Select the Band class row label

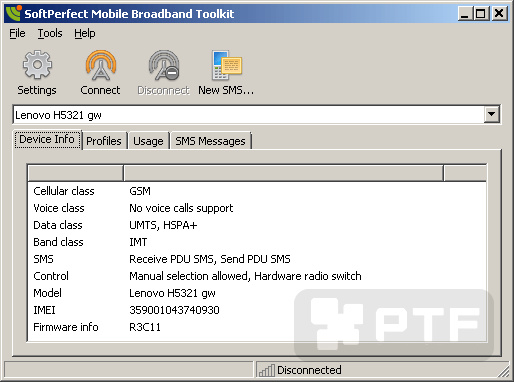tap(58, 242)
